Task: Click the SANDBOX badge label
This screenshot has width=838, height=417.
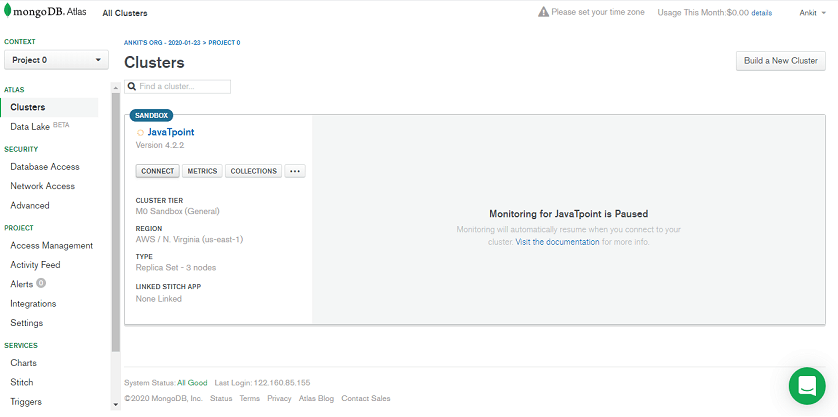Action: (x=151, y=115)
